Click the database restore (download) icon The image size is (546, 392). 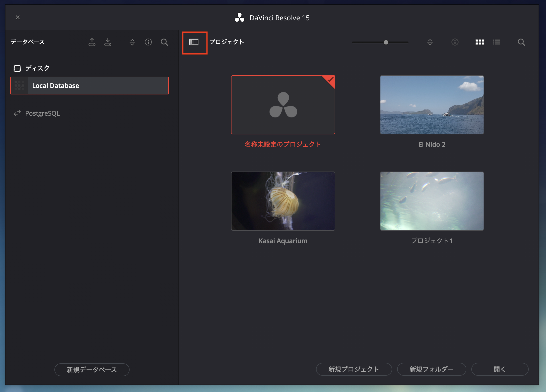(x=108, y=42)
